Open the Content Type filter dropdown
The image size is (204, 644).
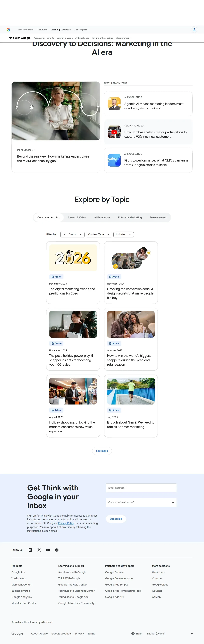point(99,234)
